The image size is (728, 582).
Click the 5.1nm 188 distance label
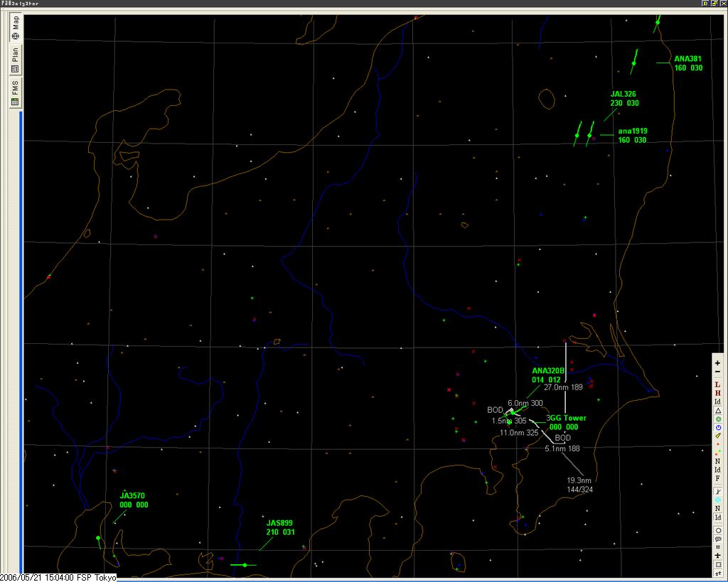coord(562,448)
